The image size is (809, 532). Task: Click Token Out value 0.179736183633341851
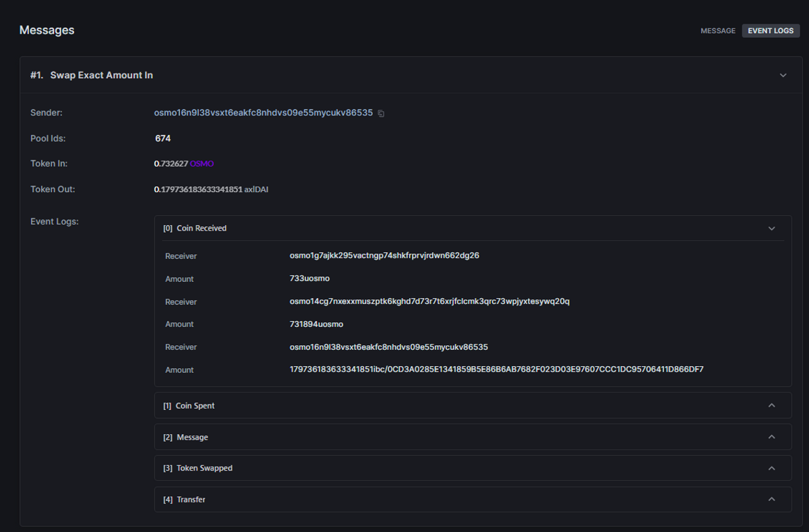(198, 189)
